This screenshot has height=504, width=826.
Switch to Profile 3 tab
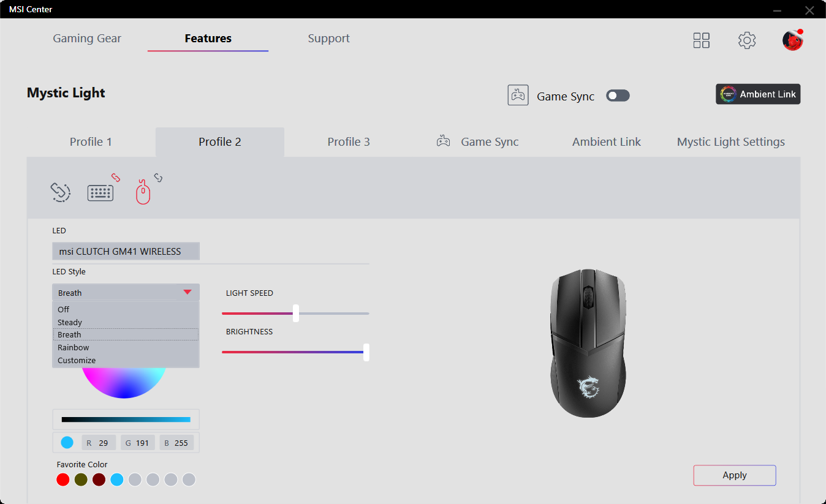[x=349, y=142]
